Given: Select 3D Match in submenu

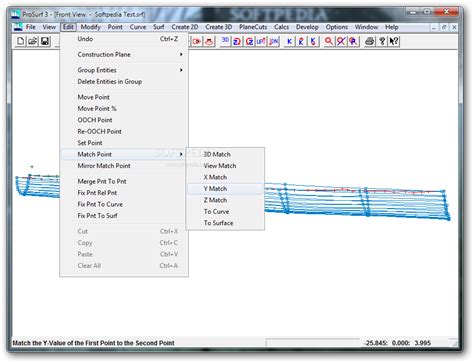Looking at the screenshot, I should tap(225, 154).
